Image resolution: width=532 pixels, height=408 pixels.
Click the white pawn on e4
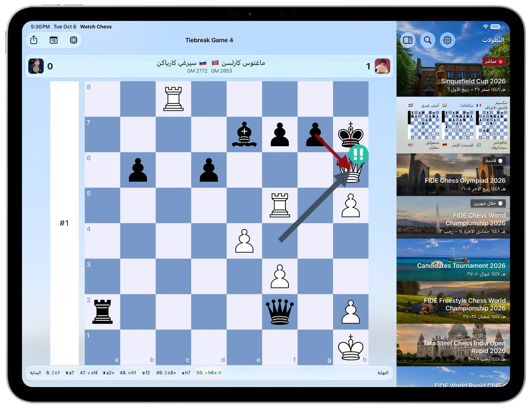(244, 241)
